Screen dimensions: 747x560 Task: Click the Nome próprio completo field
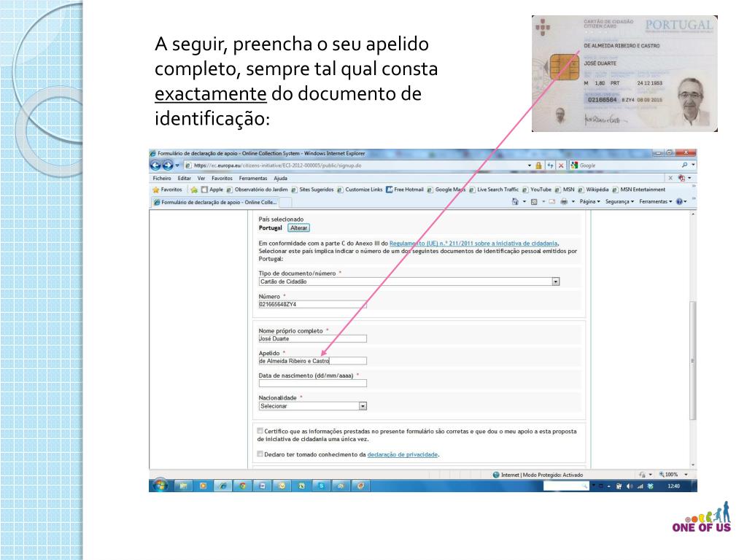pyautogui.click(x=312, y=338)
